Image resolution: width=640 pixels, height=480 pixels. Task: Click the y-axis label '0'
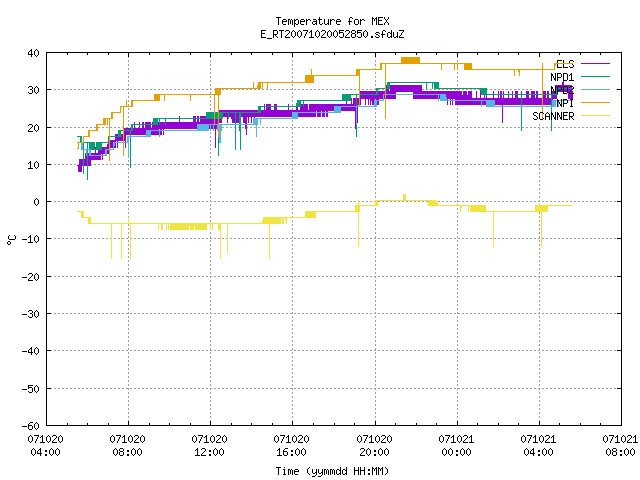(37, 202)
